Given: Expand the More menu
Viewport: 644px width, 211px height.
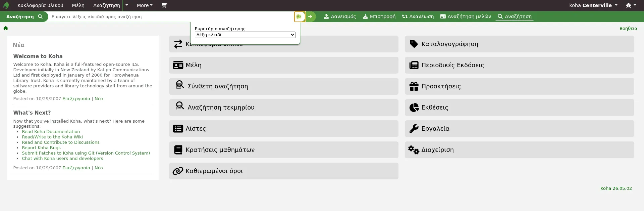Looking at the screenshot, I should coord(145,5).
